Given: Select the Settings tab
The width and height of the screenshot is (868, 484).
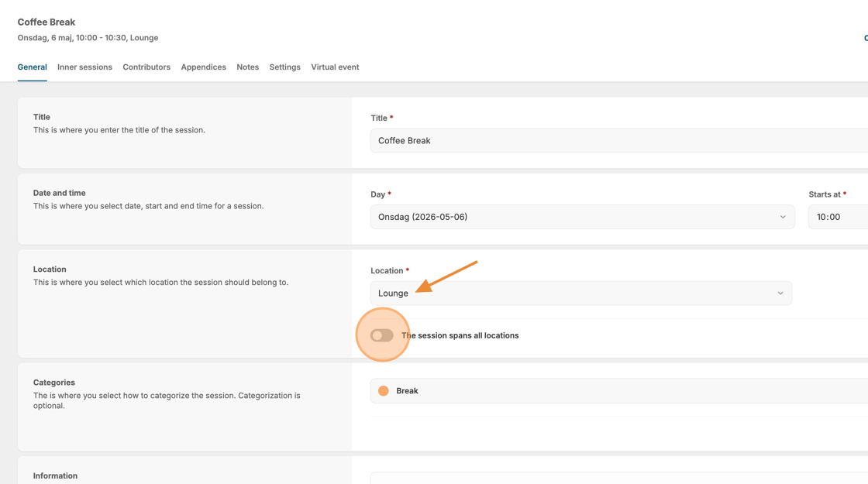Looking at the screenshot, I should click(284, 67).
